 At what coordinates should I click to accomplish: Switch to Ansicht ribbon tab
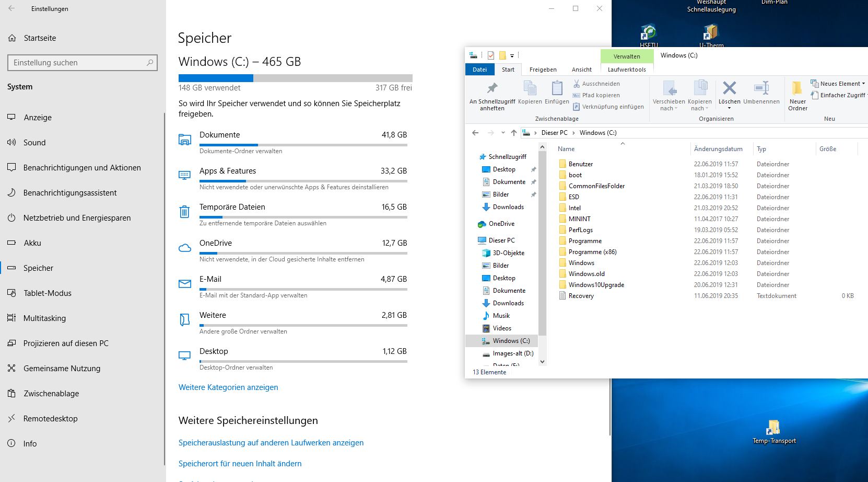[582, 70]
